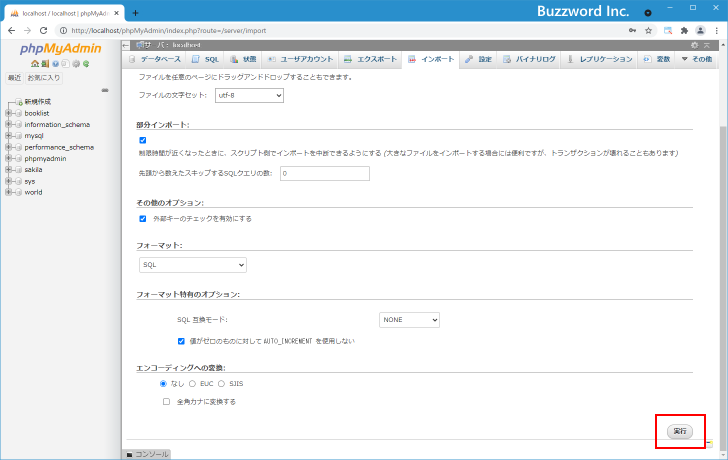The height and width of the screenshot is (460, 728).
Task: Switch to the データベース tab
Action: pos(155,59)
